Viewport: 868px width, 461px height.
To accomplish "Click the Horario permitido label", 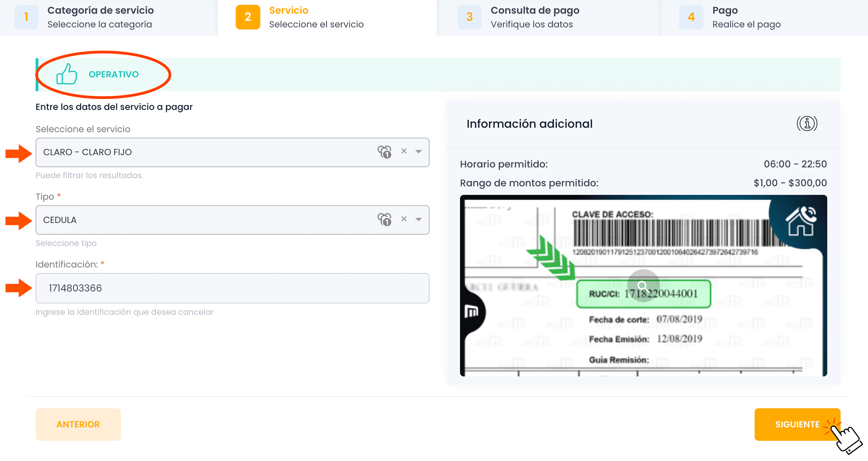I will pyautogui.click(x=504, y=164).
